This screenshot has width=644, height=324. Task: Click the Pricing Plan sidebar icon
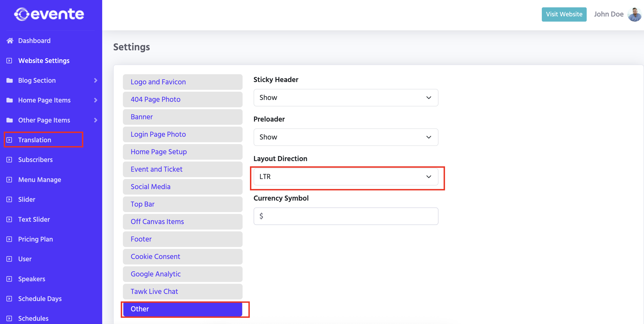click(9, 239)
